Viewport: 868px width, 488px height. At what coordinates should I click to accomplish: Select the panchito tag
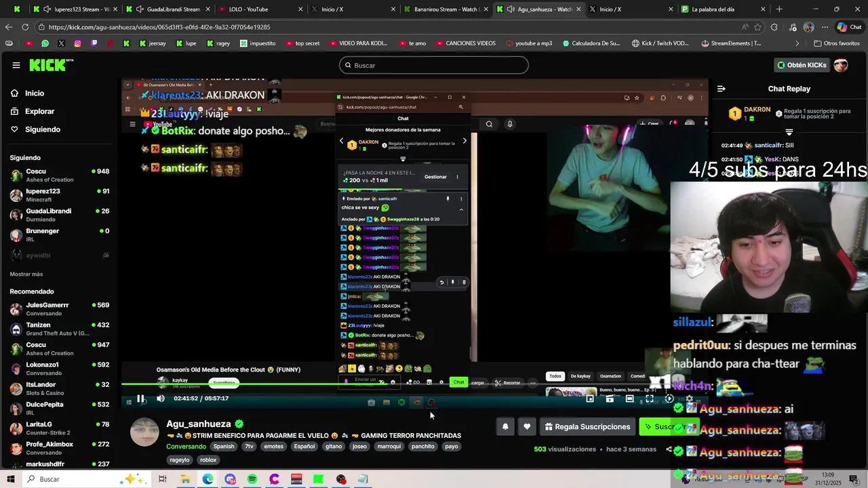point(422,447)
